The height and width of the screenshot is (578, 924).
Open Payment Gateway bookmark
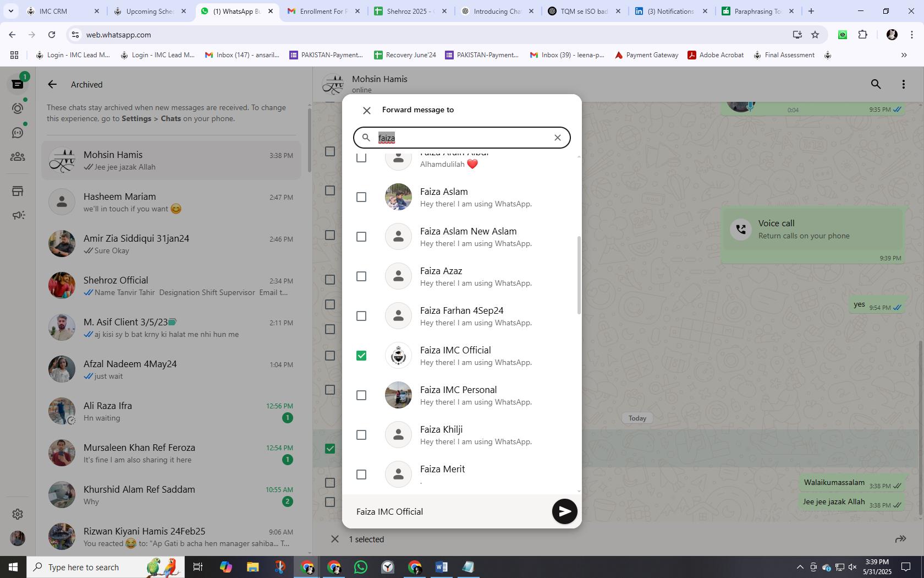[646, 55]
